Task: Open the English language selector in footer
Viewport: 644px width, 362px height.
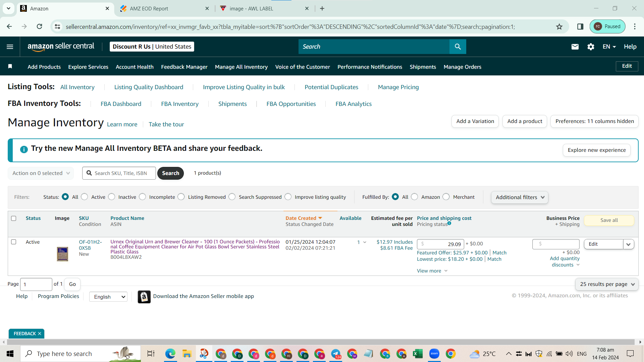Action: (108, 297)
